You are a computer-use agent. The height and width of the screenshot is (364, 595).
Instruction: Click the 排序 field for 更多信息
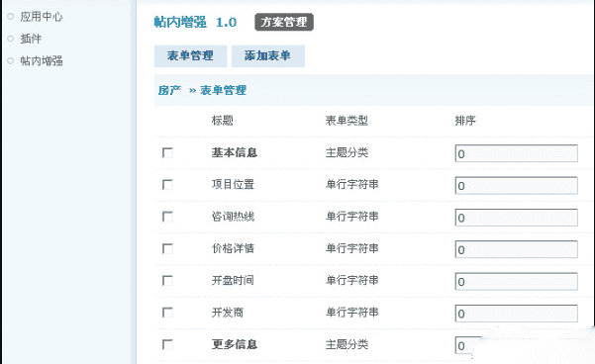coord(468,345)
